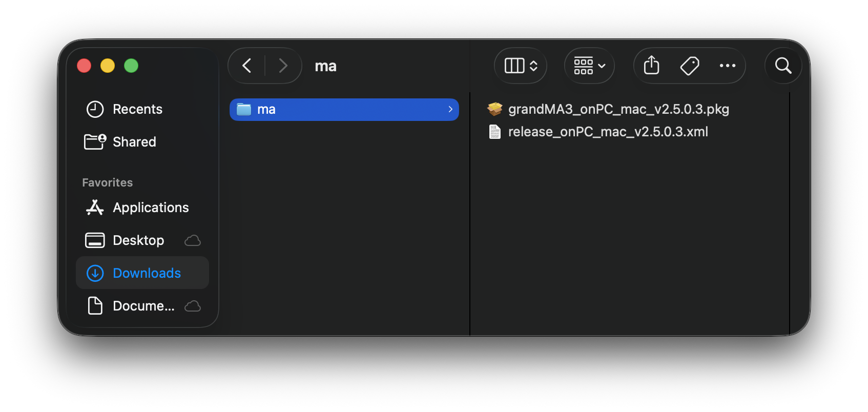Go forward with the right arrow

[283, 66]
